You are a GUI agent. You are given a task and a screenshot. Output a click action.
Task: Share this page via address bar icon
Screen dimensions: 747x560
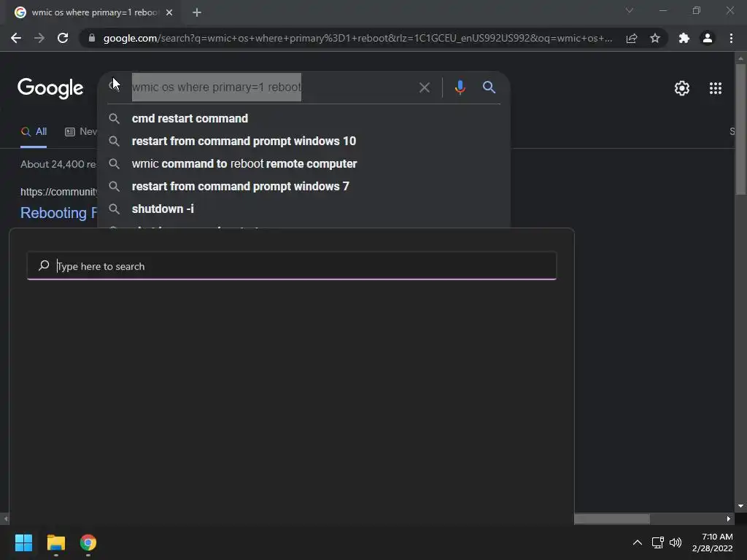pos(632,38)
